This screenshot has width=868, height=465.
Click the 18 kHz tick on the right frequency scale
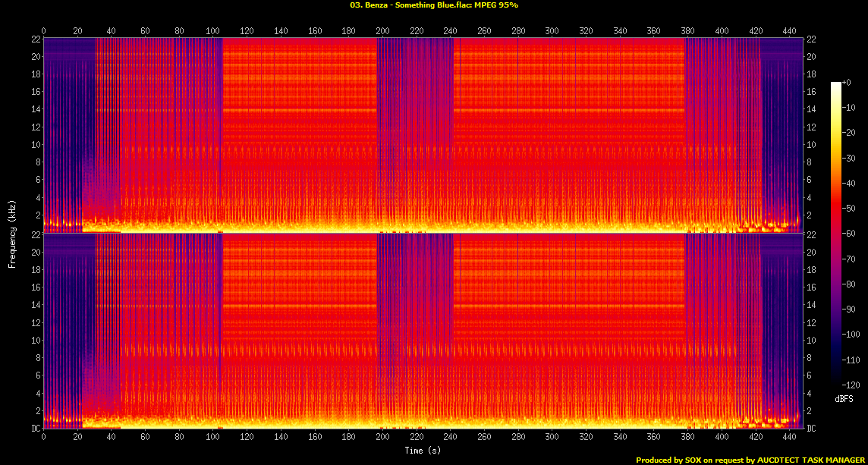coord(813,74)
